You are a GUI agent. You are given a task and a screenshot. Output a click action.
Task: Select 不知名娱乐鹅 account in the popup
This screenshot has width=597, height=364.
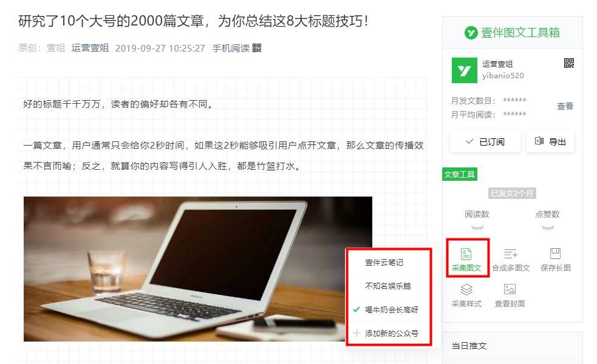pos(389,286)
